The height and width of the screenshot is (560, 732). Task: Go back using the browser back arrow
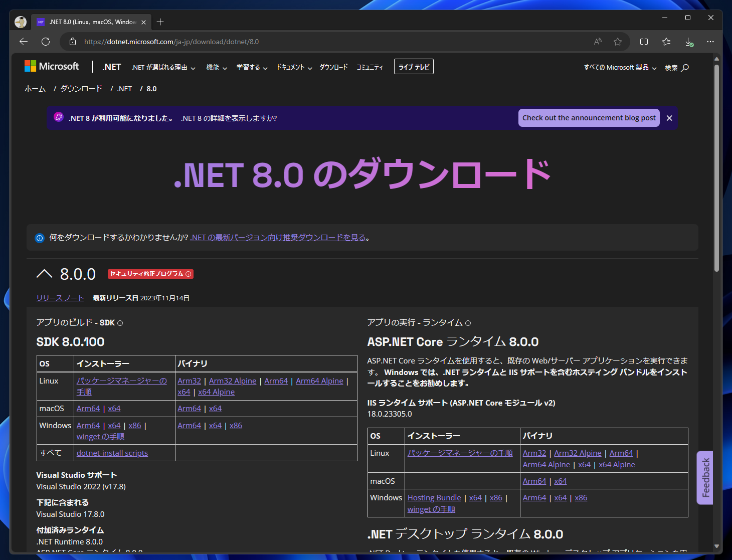click(x=24, y=42)
